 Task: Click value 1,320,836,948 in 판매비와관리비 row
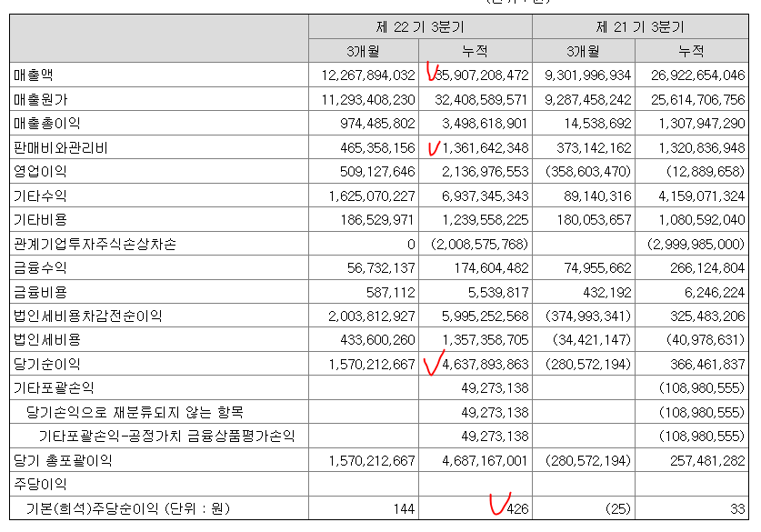702,147
